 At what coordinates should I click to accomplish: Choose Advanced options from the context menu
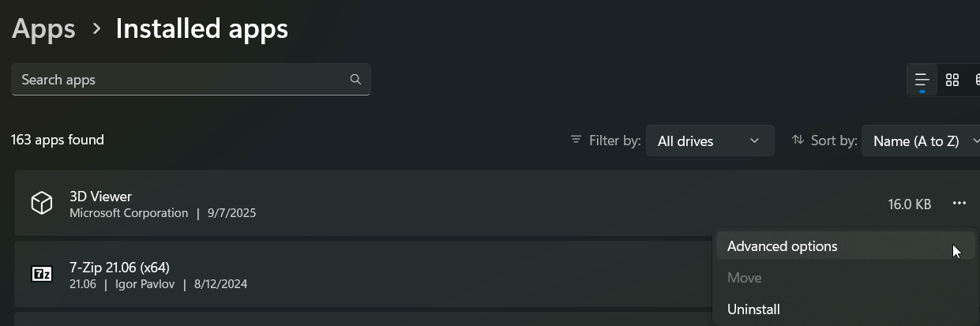tap(782, 246)
